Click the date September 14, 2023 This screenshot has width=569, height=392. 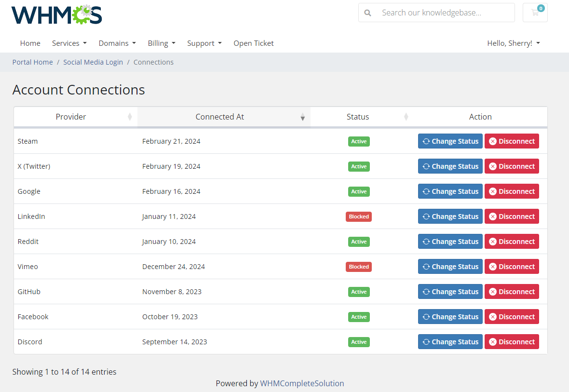175,341
